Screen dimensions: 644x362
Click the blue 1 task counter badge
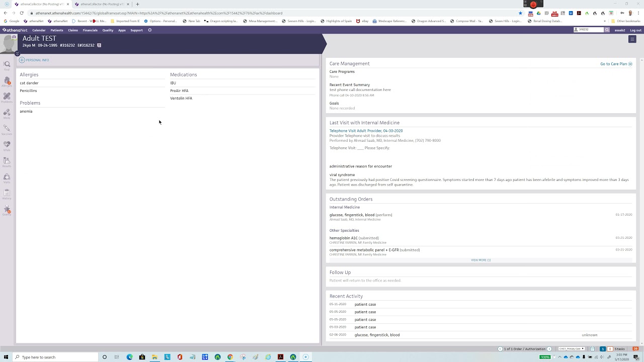point(602,349)
